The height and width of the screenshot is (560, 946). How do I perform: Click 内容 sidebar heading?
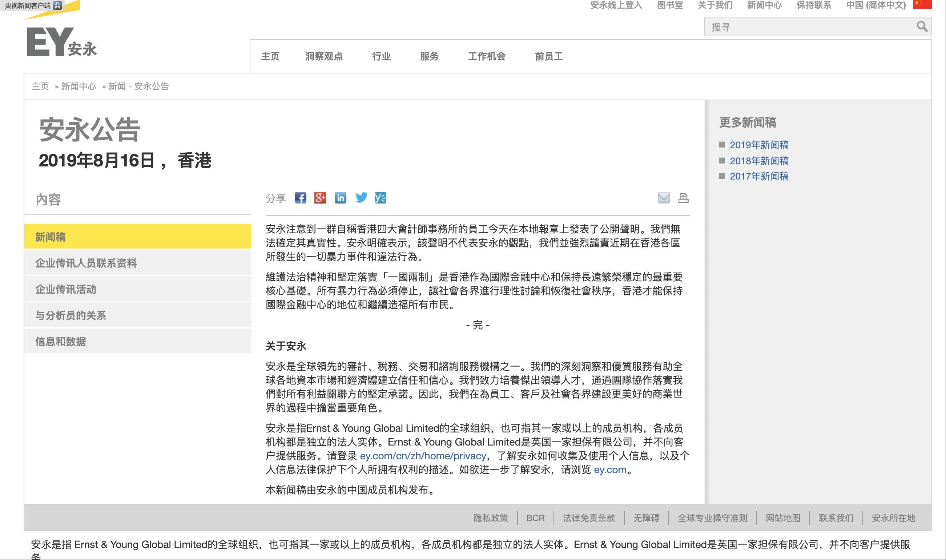coord(48,200)
